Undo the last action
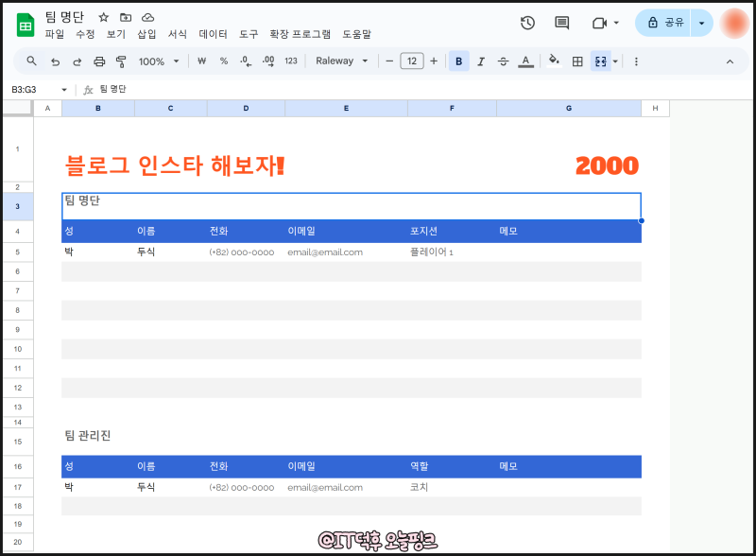 (x=55, y=61)
